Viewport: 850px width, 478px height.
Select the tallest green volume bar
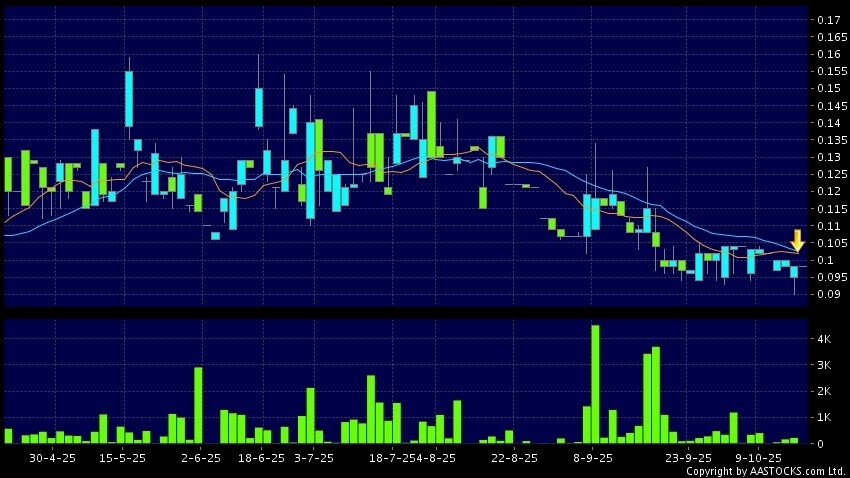click(x=595, y=384)
